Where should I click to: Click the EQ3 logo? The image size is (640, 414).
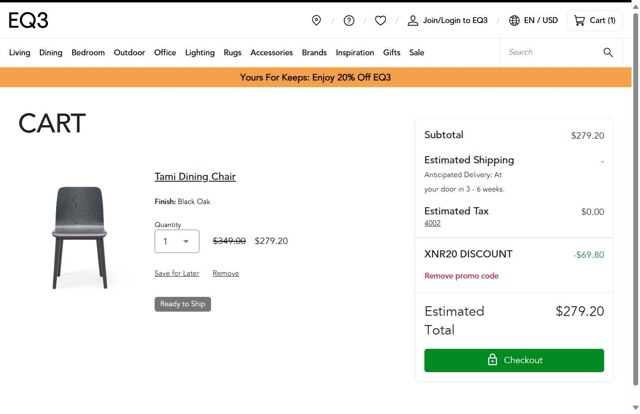pyautogui.click(x=28, y=20)
